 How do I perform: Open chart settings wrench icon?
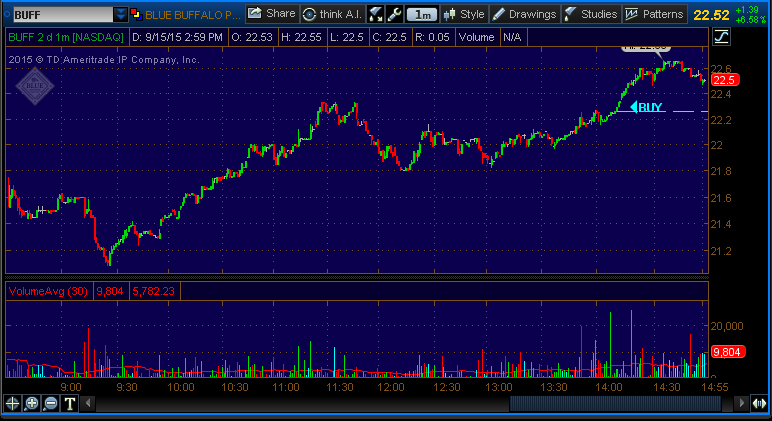[x=394, y=14]
